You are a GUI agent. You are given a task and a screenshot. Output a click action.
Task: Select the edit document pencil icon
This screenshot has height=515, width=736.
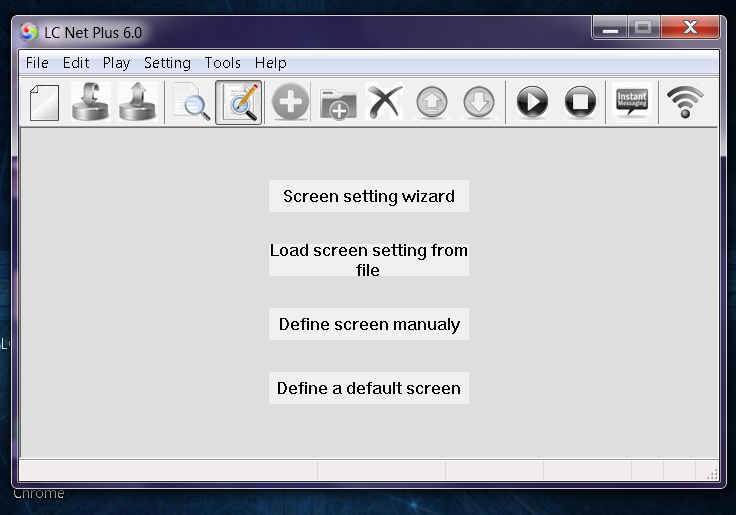click(x=239, y=102)
